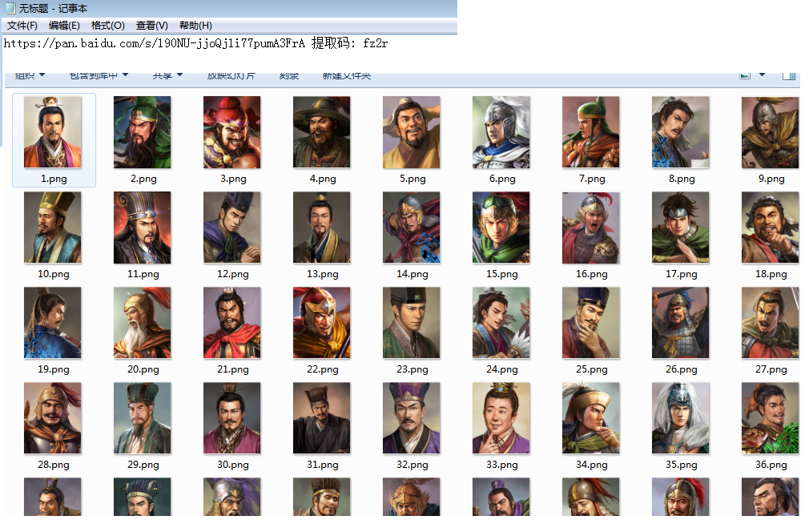Screen dimensions: 809x532
Task: Expand the 组织 dropdown in Explorer
Action: tap(30, 75)
